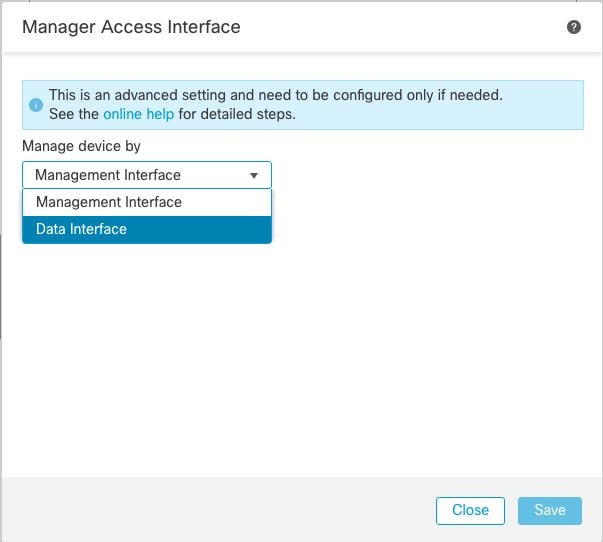Open the help question mark icon
Screen dimensions: 603x542
click(x=574, y=27)
